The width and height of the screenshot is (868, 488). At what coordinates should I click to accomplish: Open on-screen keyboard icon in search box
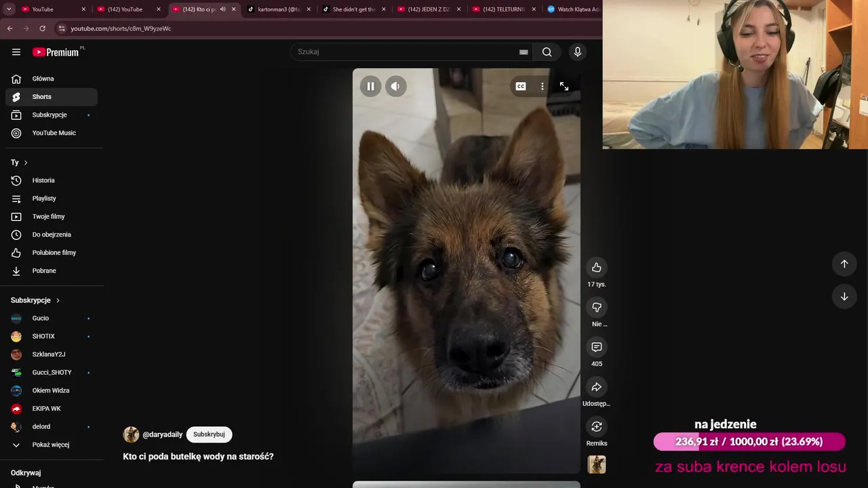pyautogui.click(x=524, y=52)
